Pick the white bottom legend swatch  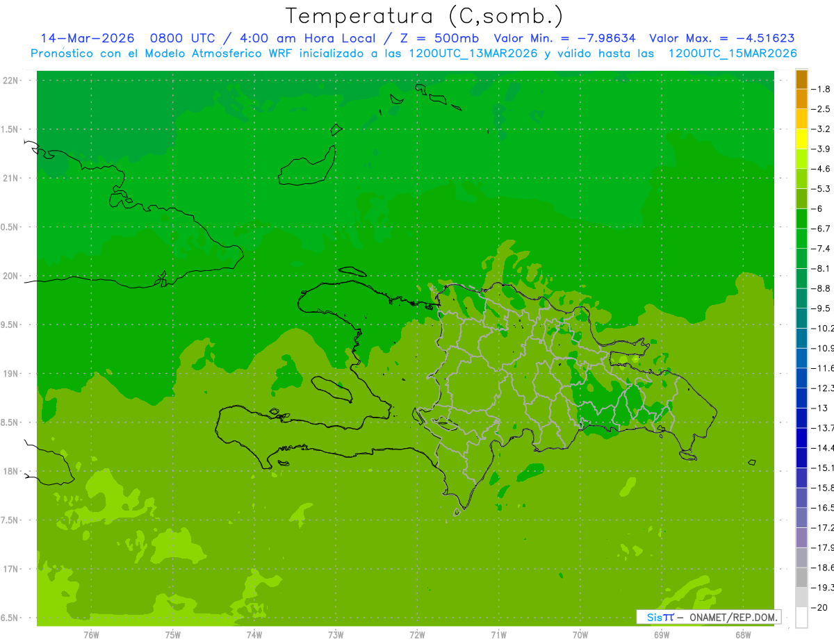tap(801, 617)
